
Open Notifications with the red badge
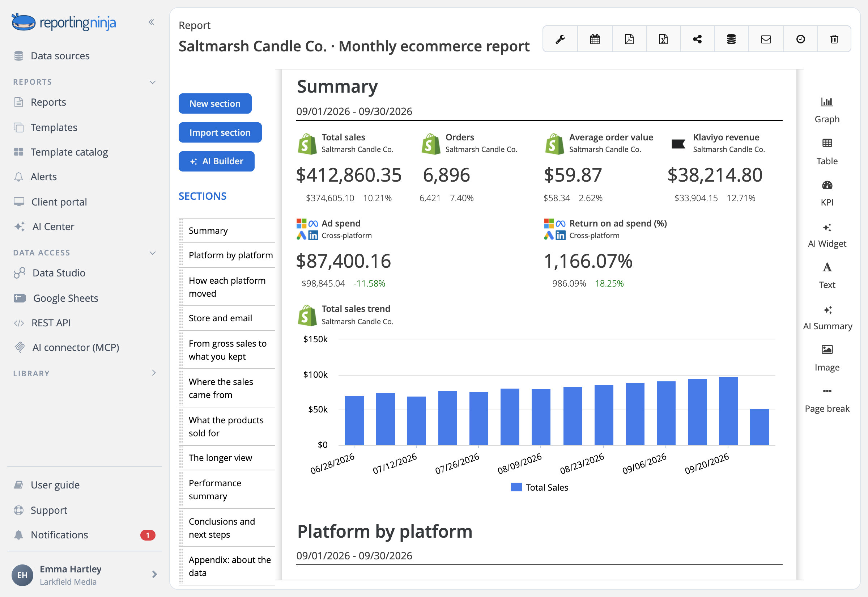85,534
